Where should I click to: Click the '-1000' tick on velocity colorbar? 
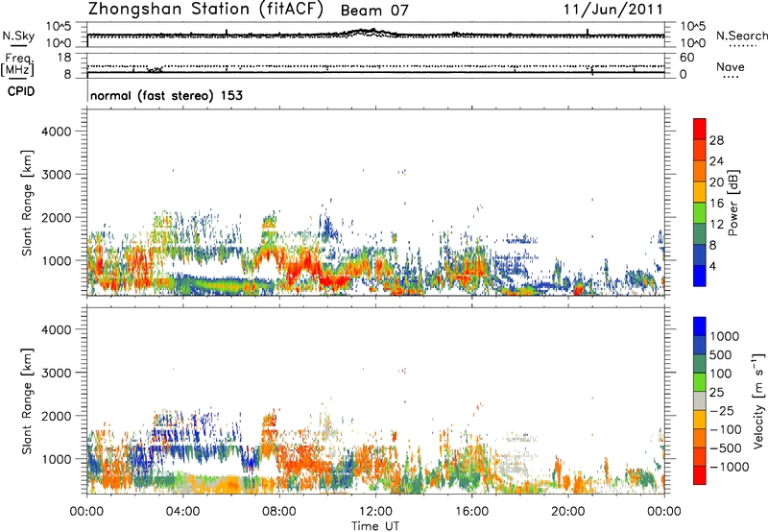(x=730, y=467)
